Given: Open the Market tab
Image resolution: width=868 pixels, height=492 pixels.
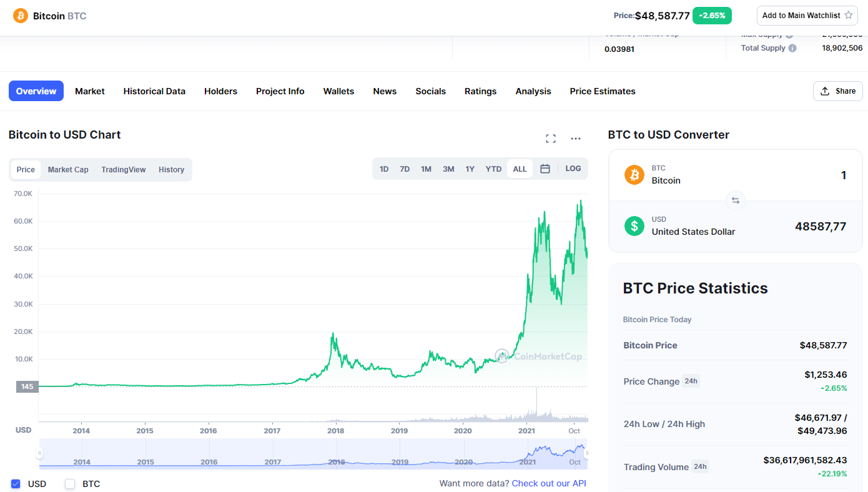Looking at the screenshot, I should [90, 91].
